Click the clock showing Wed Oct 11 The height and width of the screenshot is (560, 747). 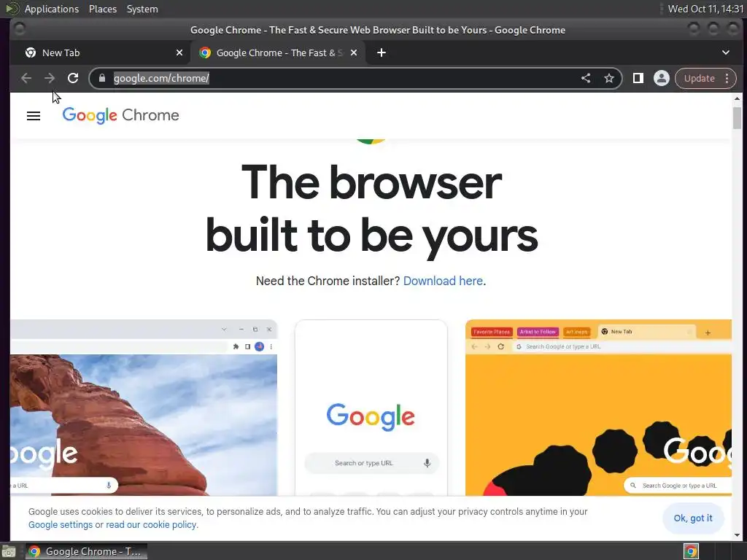click(705, 9)
